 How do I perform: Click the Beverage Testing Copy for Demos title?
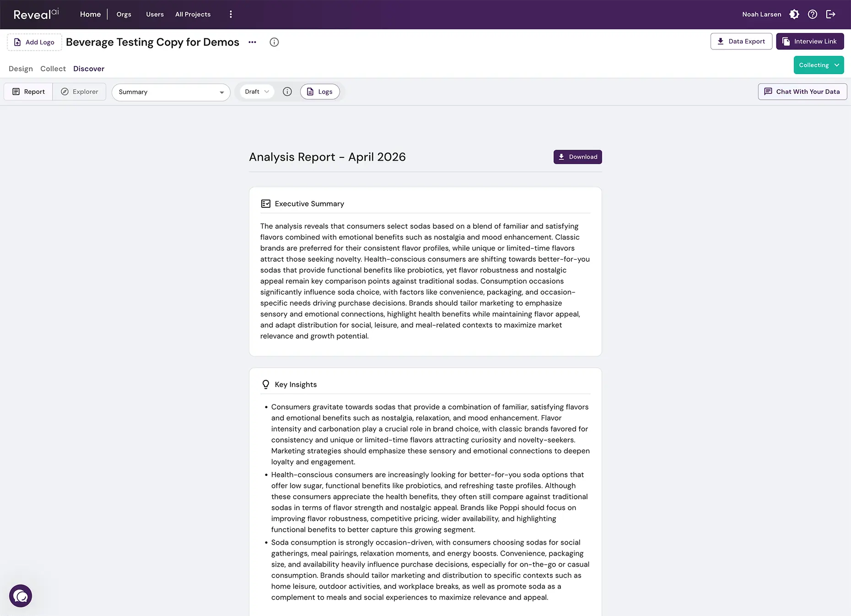[152, 42]
